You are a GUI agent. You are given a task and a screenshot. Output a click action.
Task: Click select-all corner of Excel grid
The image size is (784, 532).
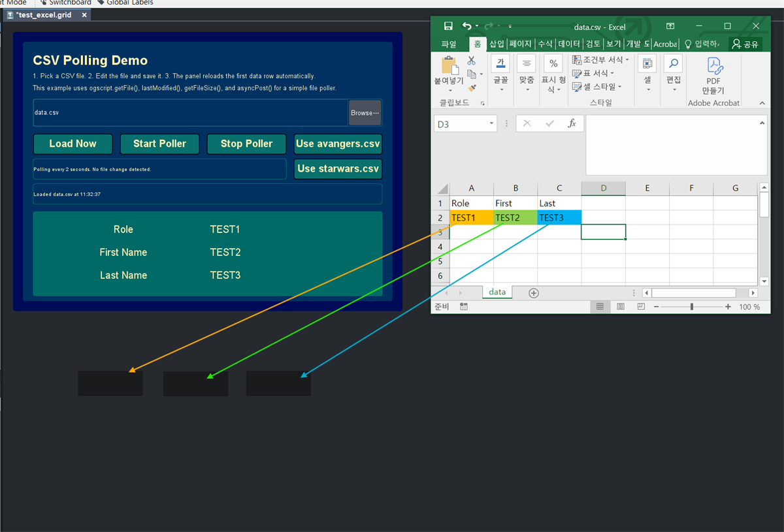coord(442,188)
